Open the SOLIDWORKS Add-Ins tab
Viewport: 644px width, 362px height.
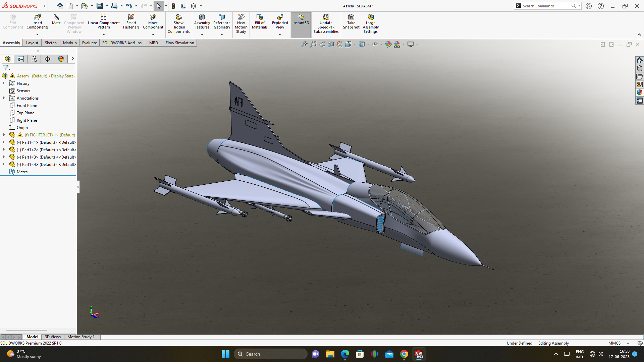tap(122, 43)
